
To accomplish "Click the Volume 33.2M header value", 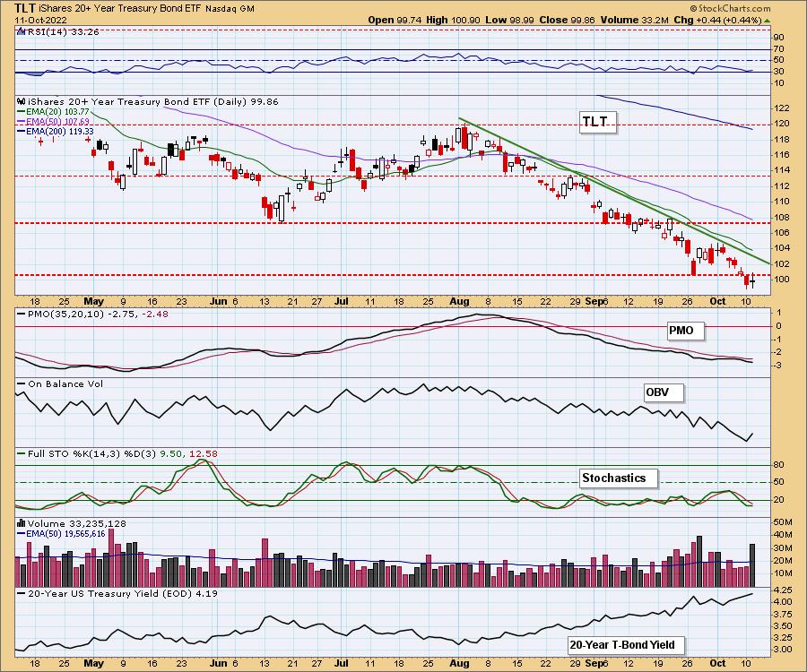I will [634, 20].
